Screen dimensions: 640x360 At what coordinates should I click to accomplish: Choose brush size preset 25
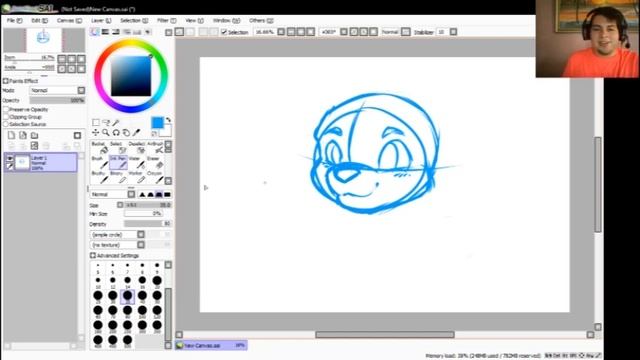(98, 296)
